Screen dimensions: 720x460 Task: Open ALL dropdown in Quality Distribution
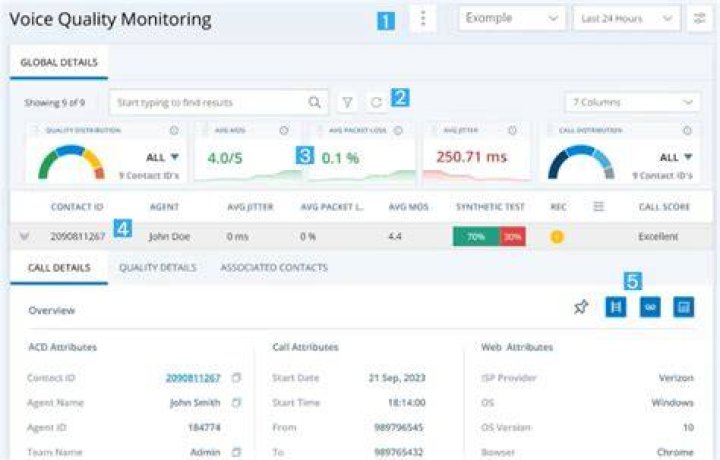pyautogui.click(x=162, y=157)
